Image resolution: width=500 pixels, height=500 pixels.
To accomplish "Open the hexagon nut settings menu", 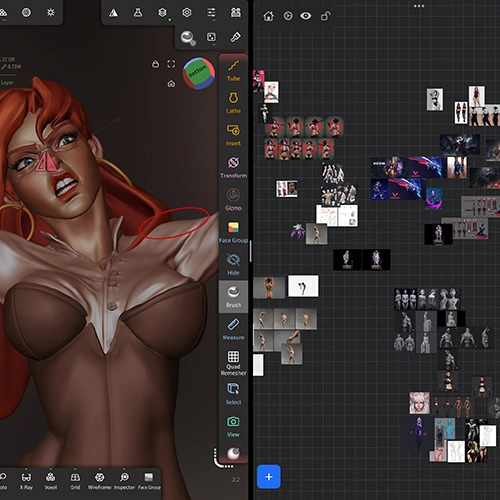I will click(x=187, y=13).
